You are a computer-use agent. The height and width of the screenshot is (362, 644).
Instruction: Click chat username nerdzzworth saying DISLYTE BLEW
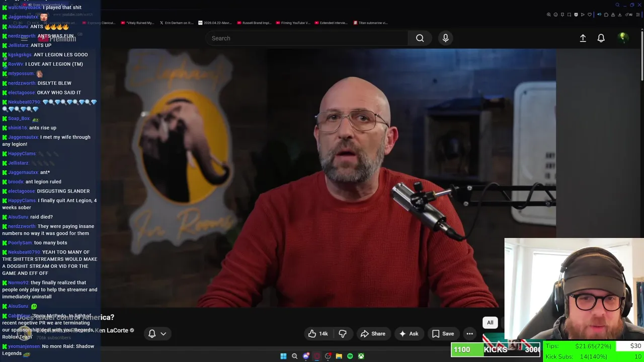22,83
